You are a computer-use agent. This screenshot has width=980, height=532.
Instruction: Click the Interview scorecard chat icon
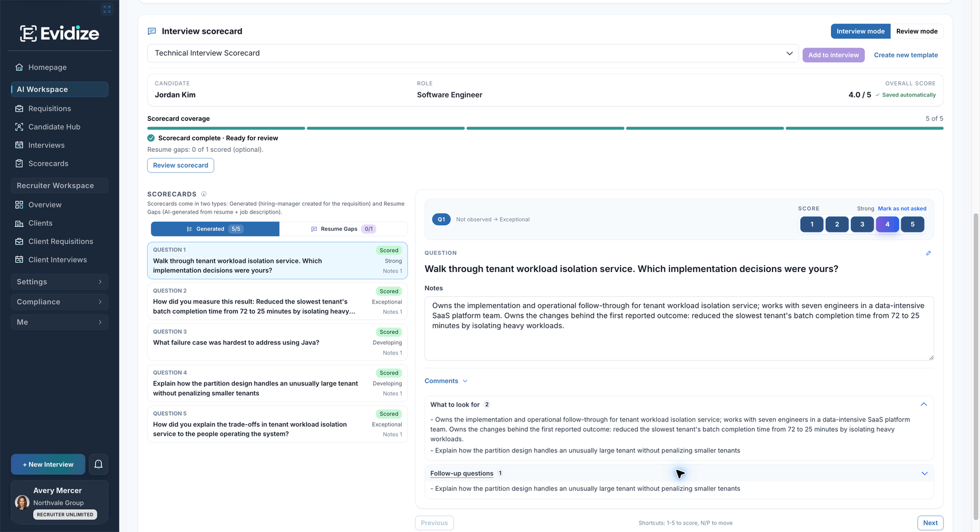(152, 31)
